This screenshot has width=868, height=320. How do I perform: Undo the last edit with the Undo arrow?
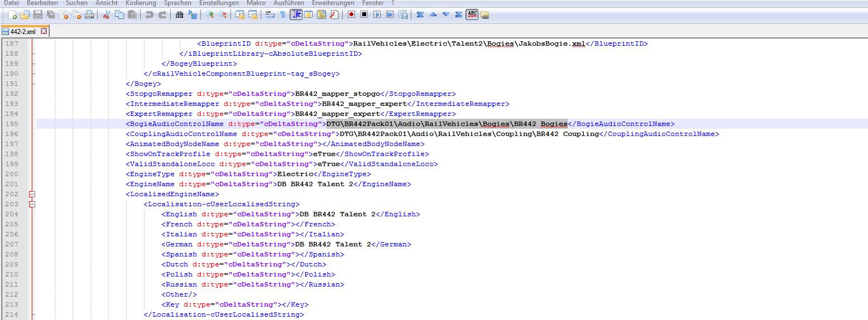[x=149, y=14]
